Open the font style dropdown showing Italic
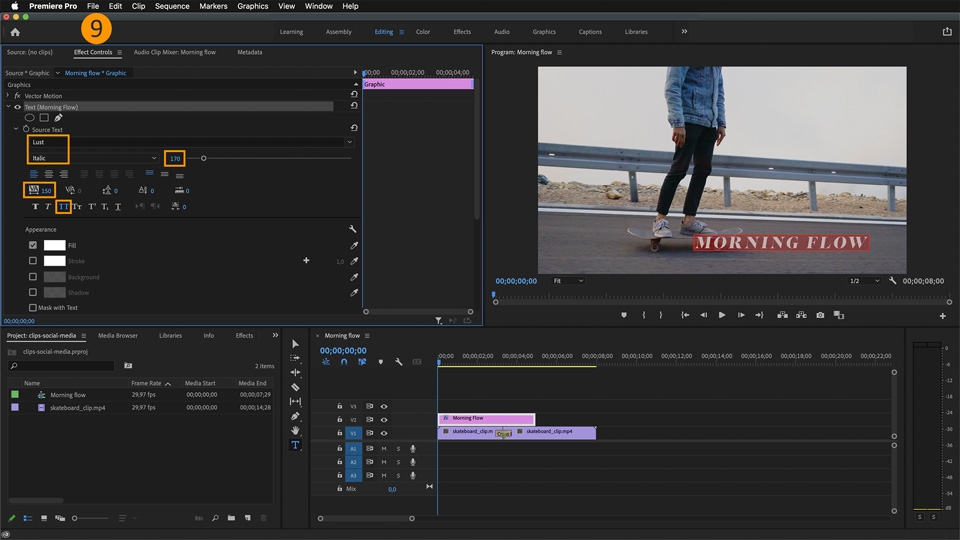Image resolution: width=960 pixels, height=540 pixels. (154, 158)
